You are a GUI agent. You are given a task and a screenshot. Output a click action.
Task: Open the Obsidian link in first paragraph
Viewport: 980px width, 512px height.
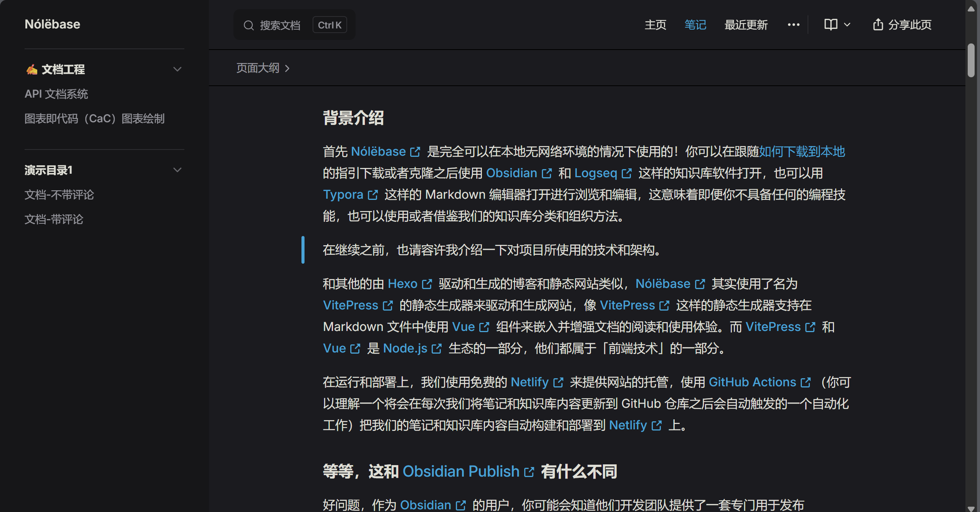click(512, 173)
